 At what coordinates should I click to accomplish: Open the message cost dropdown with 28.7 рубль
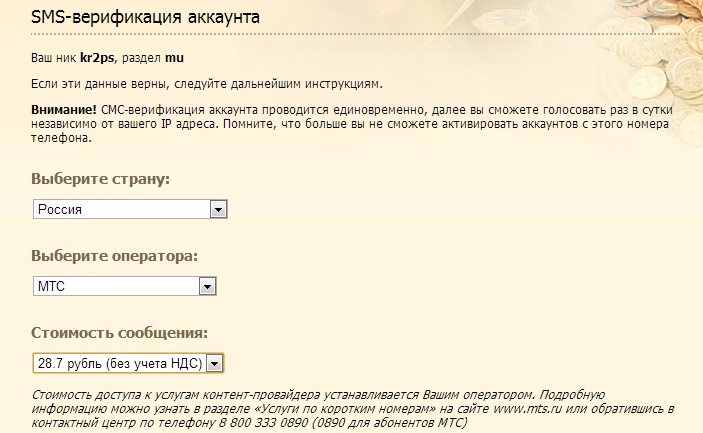pyautogui.click(x=119, y=362)
